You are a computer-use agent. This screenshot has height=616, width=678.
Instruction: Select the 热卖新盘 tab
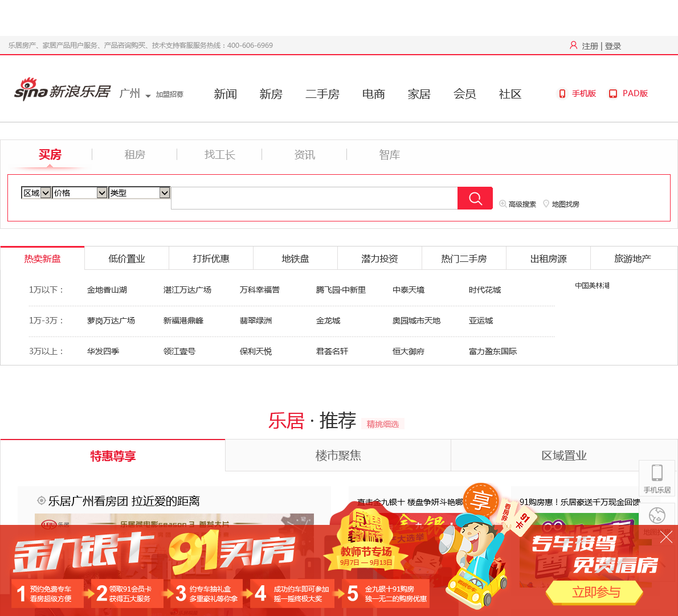point(42,258)
